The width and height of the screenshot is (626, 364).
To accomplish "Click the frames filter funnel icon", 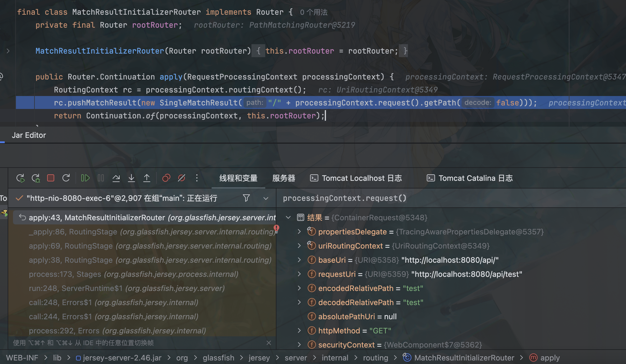I will click(246, 198).
